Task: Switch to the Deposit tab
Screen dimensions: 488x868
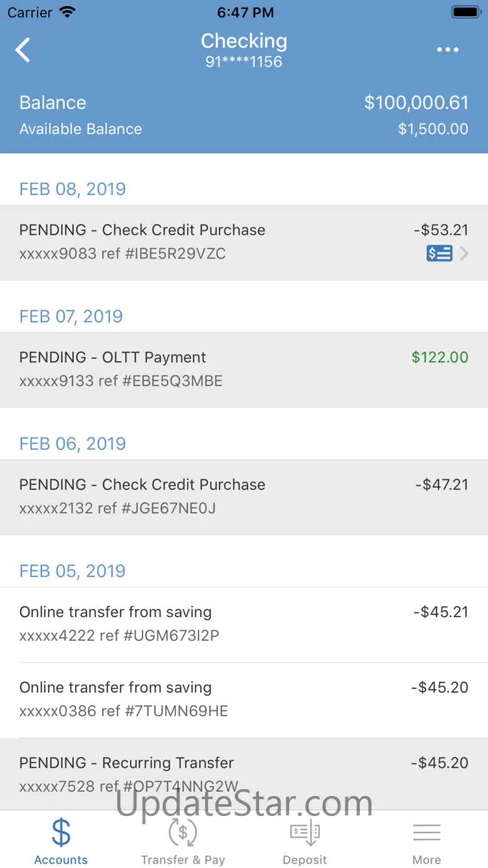Action: point(305,839)
